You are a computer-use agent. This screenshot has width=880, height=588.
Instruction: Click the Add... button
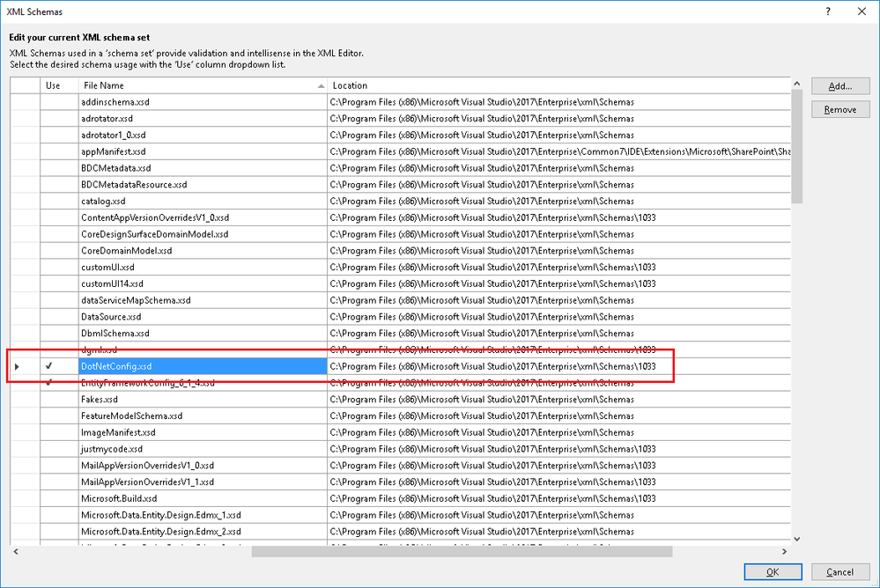coord(840,86)
